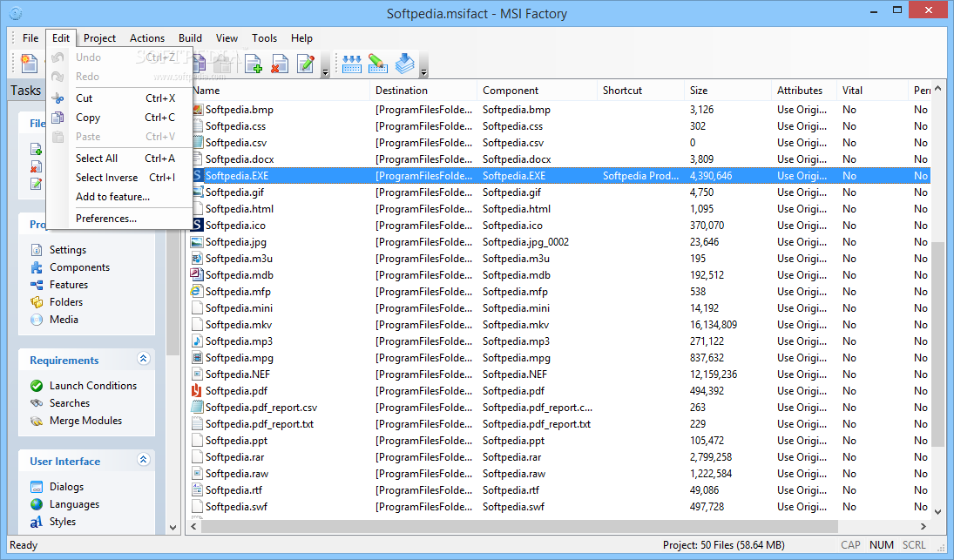Open Languages under User Interface
Screen dimensions: 954x560
(x=74, y=504)
